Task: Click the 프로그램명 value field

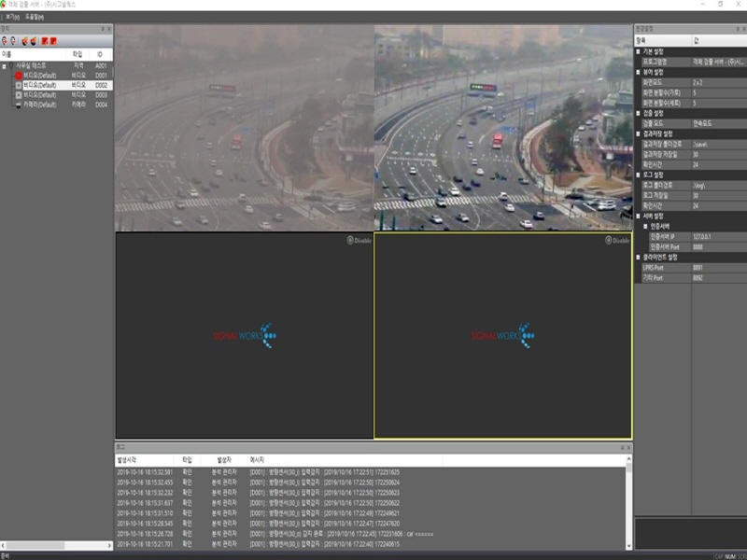Action: (719, 62)
